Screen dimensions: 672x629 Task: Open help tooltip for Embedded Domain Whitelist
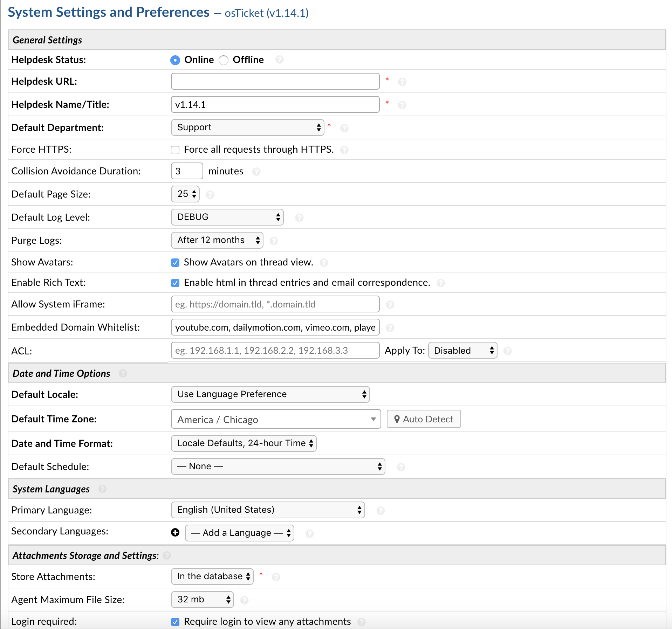pyautogui.click(x=390, y=328)
